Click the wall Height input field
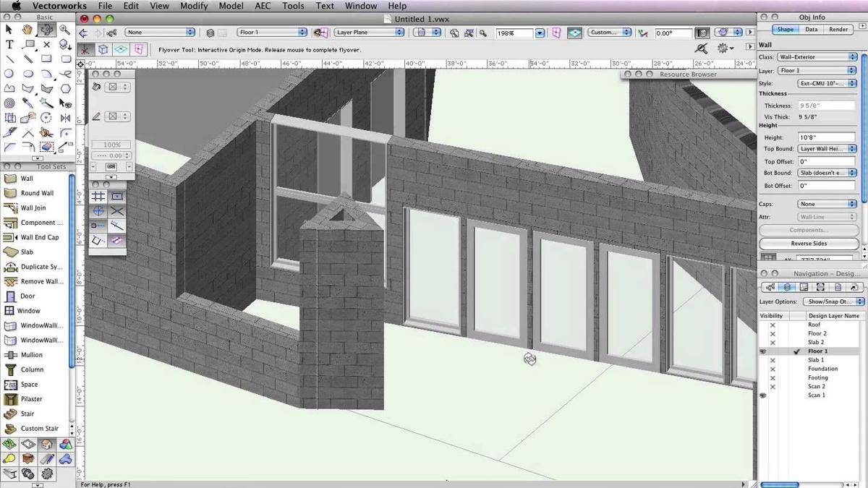The width and height of the screenshot is (868, 488). [x=826, y=137]
